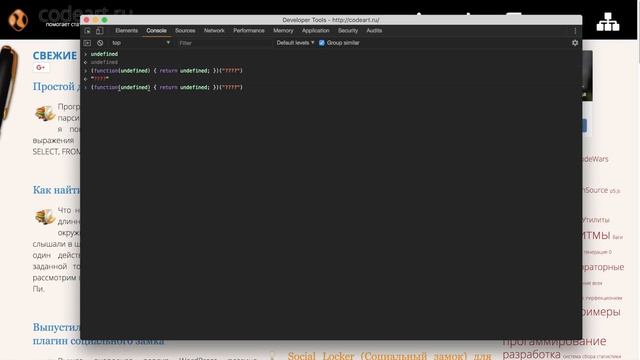This screenshot has height=360, width=640.
Task: Open Console settings gear
Action: [x=575, y=42]
